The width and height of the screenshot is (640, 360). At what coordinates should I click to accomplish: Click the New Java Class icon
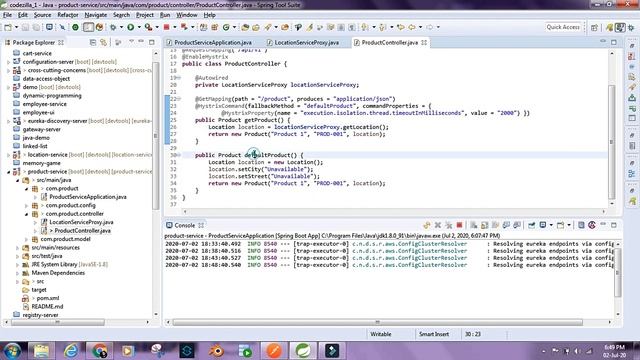pyautogui.click(x=226, y=27)
